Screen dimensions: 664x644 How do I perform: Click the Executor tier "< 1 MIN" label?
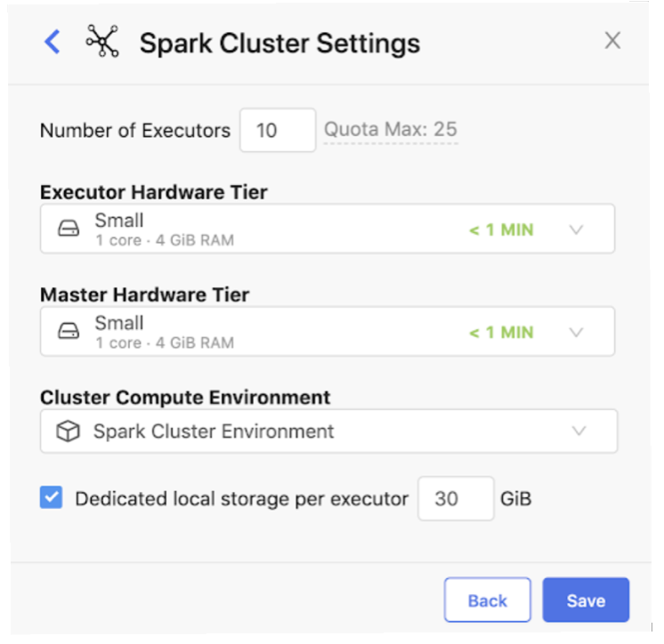pyautogui.click(x=501, y=230)
